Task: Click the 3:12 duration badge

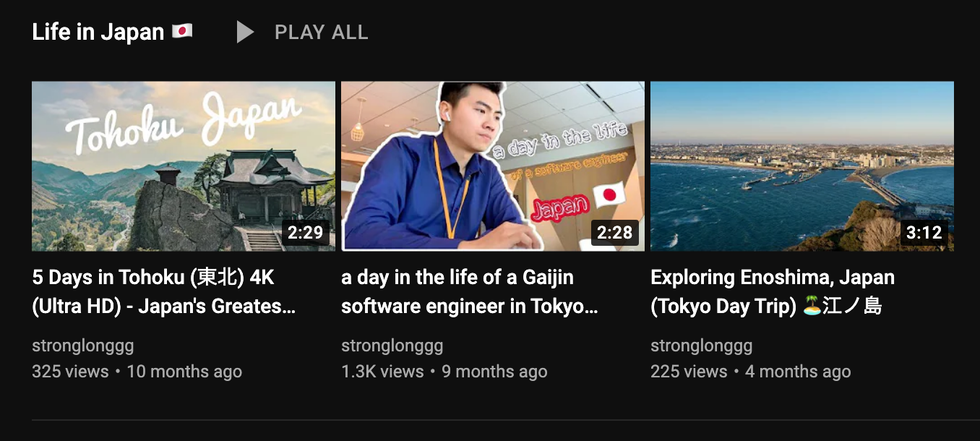Action: [x=924, y=233]
